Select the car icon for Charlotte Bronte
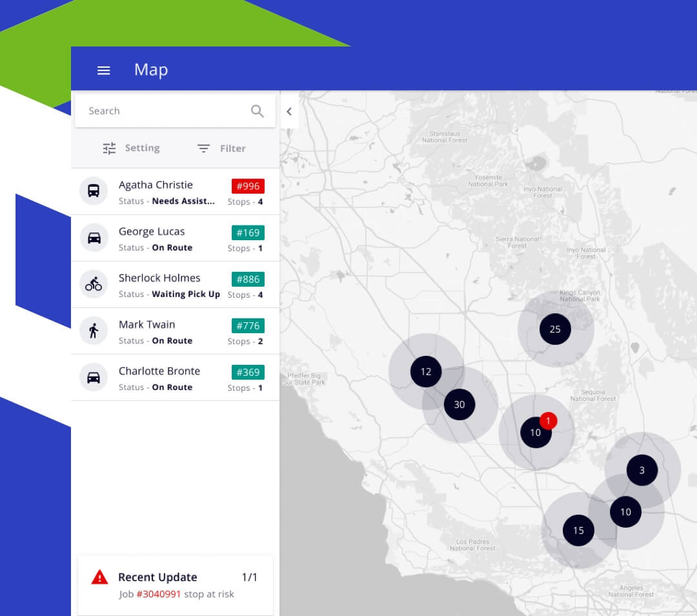697x616 pixels. 94,377
